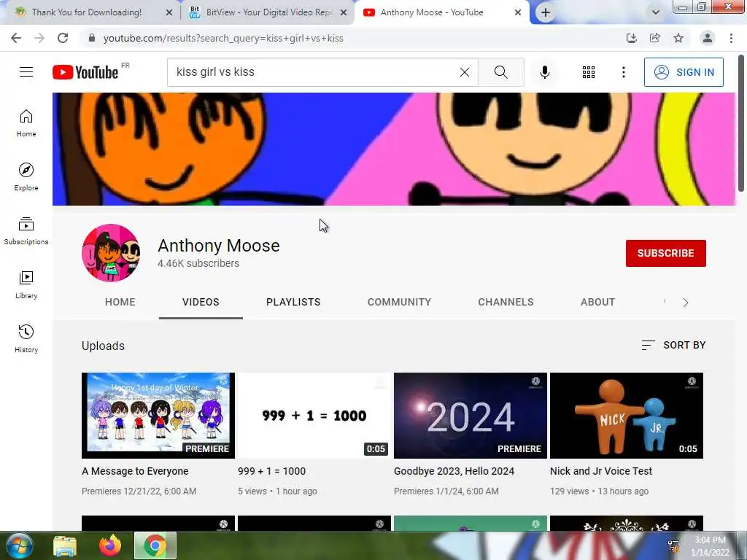Open Subscriptions in the sidebar
747x560 pixels.
26,231
